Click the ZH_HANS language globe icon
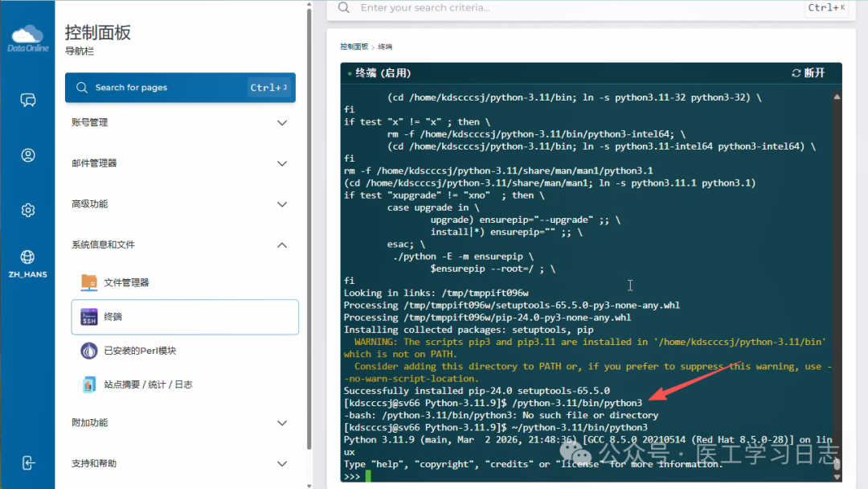Viewport: 868px width, 489px height. (x=28, y=257)
